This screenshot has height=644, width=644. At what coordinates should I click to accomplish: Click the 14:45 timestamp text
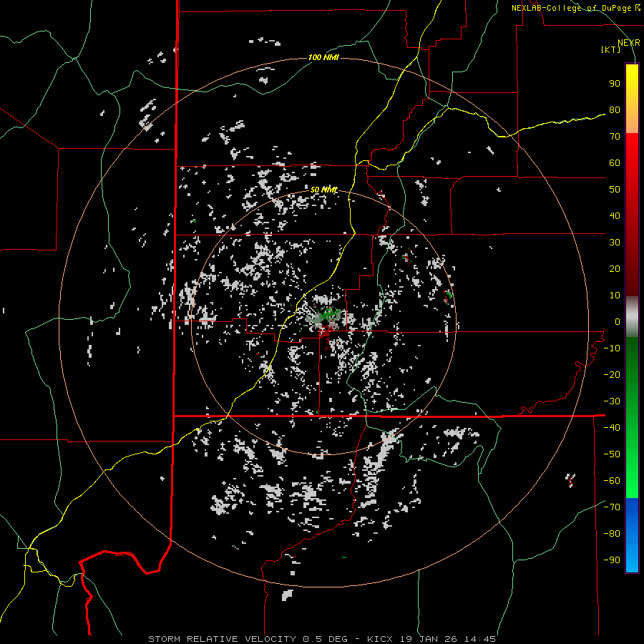pyautogui.click(x=480, y=639)
